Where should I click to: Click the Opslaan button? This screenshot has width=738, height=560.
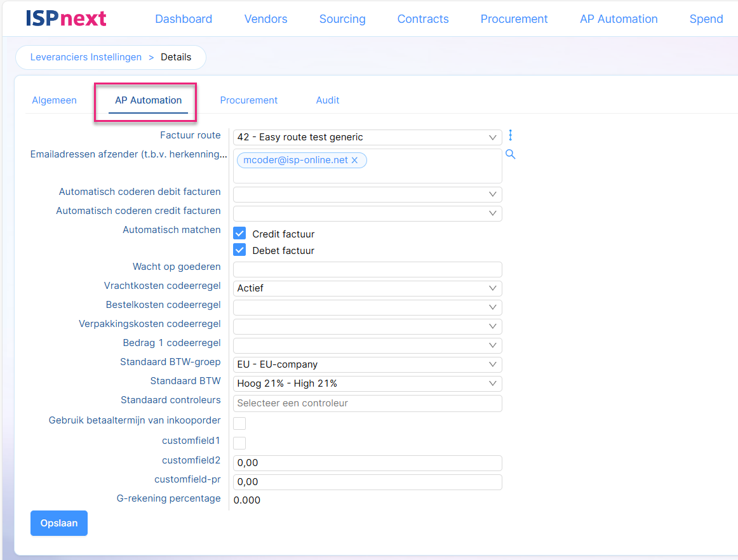[x=59, y=523]
